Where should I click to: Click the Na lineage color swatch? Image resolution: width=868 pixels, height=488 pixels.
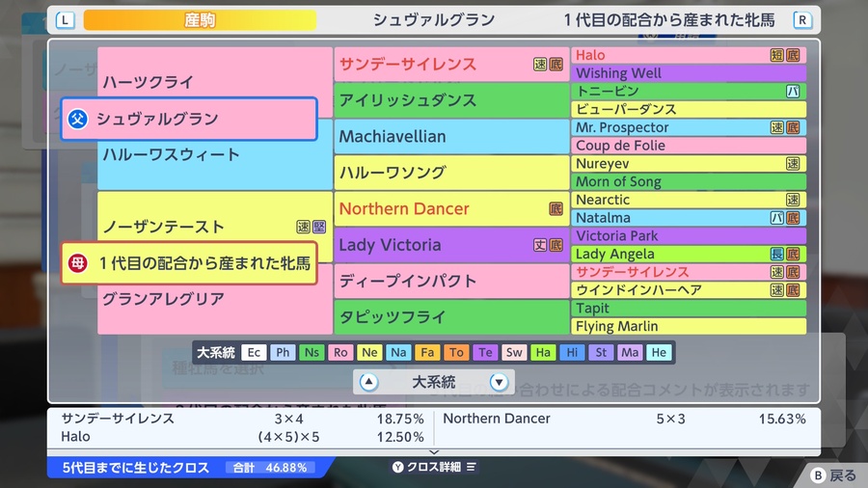click(x=398, y=352)
